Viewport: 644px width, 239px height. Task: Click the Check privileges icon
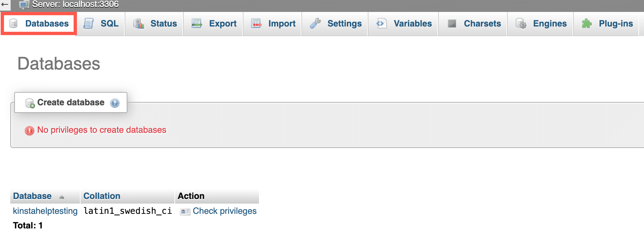[x=184, y=211]
